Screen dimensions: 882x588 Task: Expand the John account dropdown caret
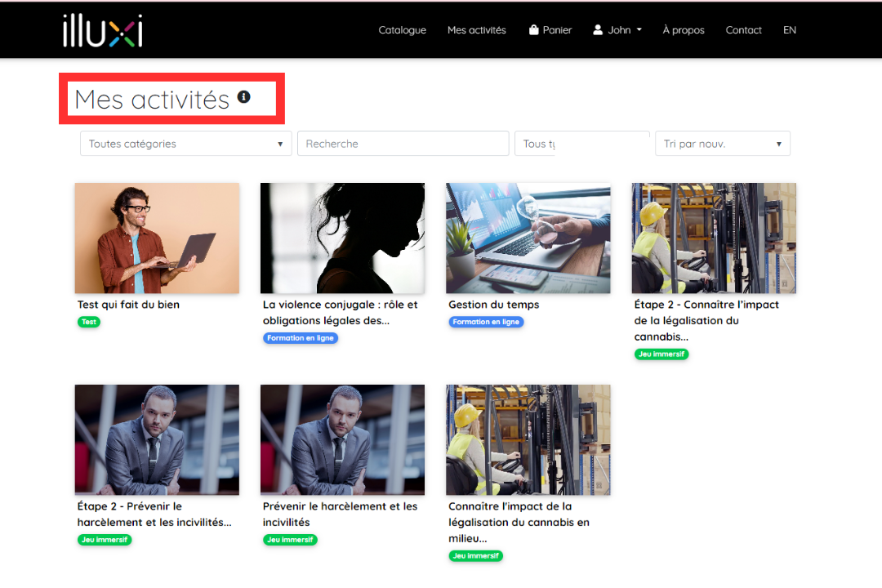[x=639, y=30]
